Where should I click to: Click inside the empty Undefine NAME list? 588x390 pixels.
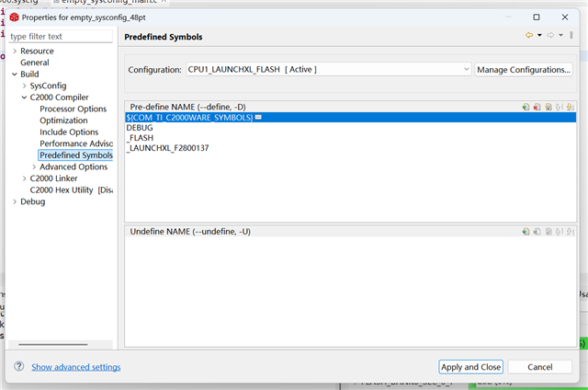tap(351, 292)
